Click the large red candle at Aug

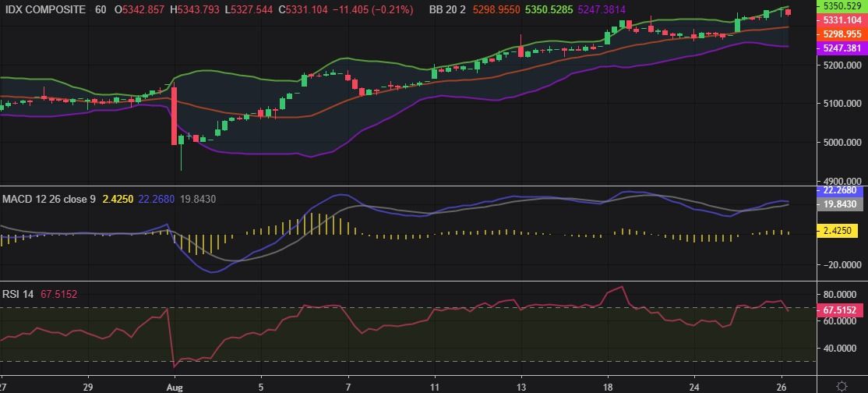coord(174,115)
